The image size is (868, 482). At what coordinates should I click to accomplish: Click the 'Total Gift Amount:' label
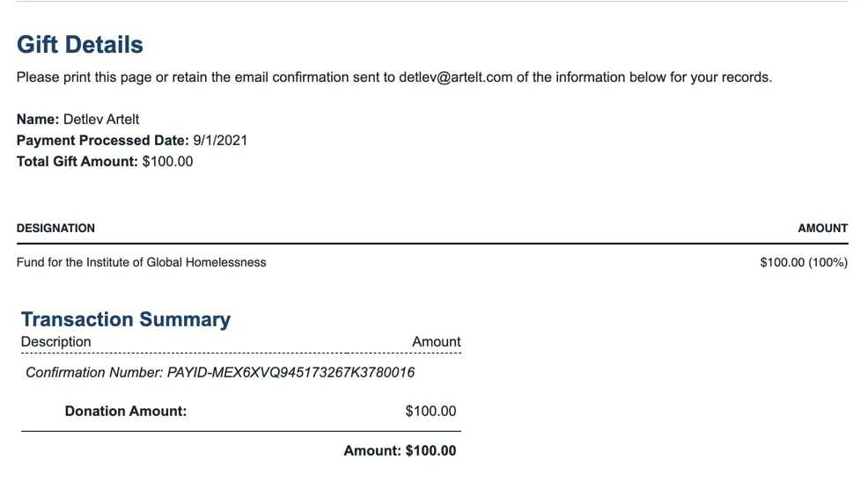coord(77,162)
